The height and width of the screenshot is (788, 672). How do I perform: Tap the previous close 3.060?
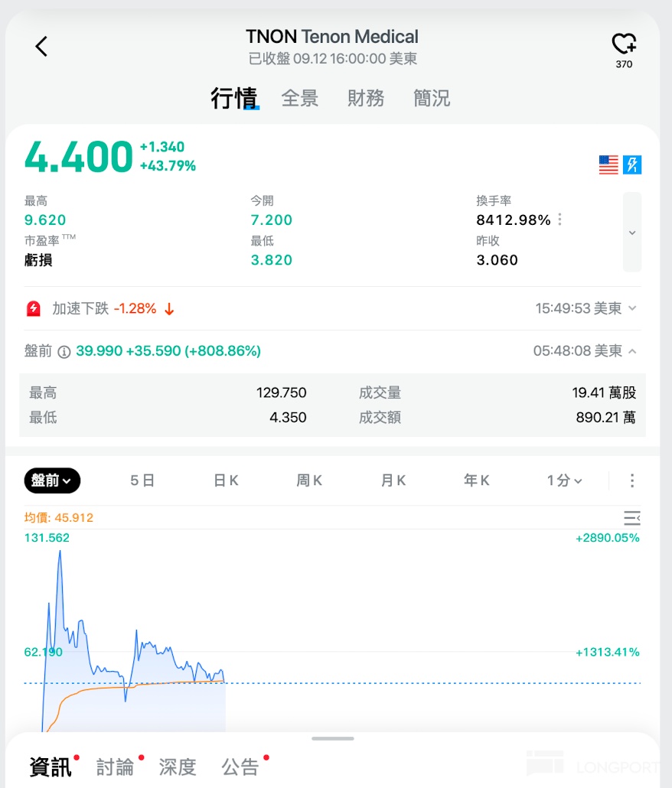click(497, 260)
